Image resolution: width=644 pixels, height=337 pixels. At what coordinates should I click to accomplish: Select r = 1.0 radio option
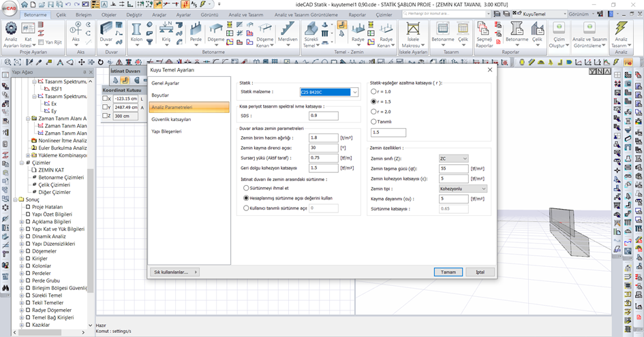coord(373,91)
